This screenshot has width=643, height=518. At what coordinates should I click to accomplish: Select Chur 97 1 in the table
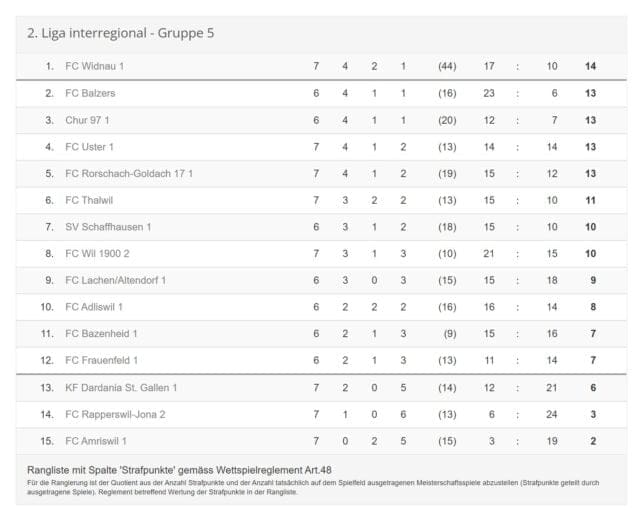89,120
